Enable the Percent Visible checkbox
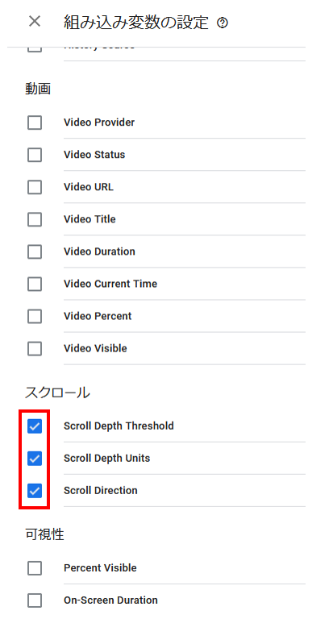This screenshot has width=333, height=644. click(35, 568)
